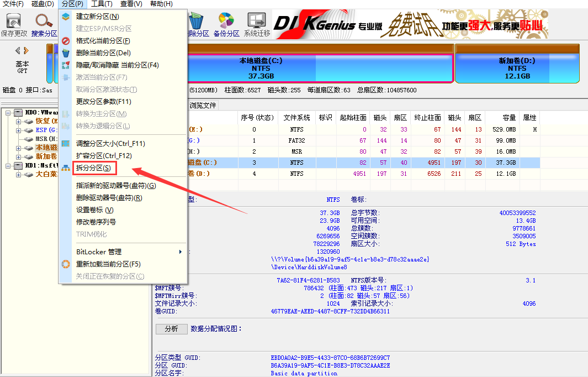
Task: Open the 磁盘(D) menu
Action: [x=43, y=4]
